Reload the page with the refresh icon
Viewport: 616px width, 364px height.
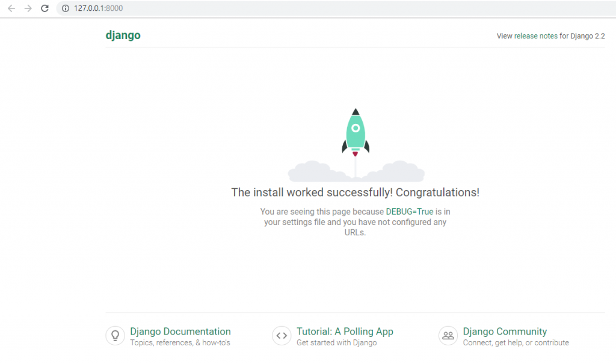[x=45, y=8]
